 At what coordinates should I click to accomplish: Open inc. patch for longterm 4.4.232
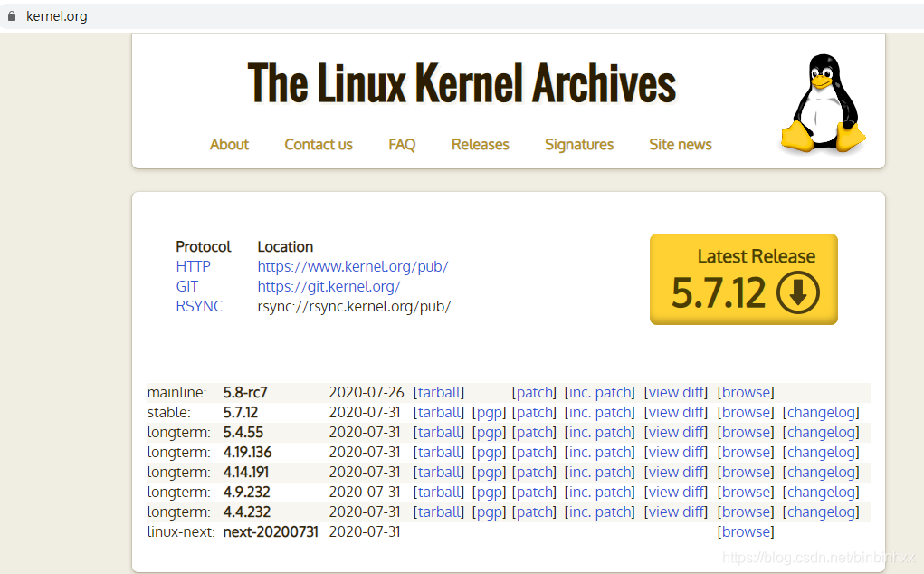[600, 512]
